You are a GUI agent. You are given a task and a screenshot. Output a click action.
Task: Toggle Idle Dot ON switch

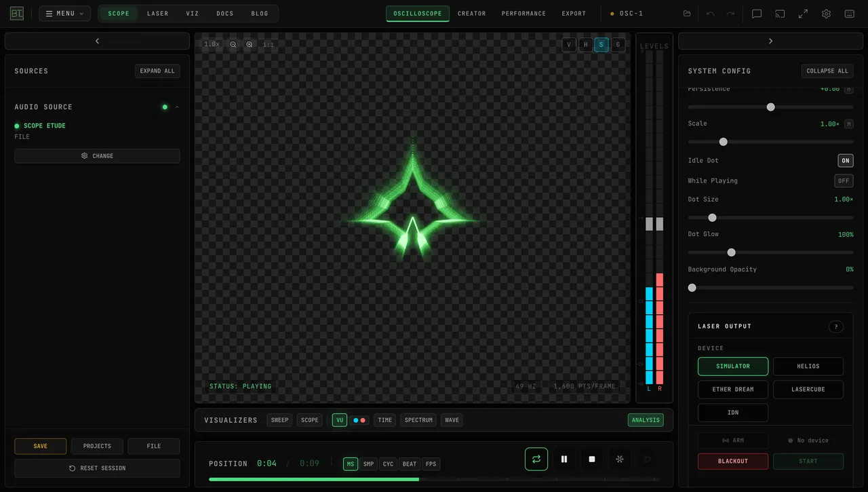click(846, 161)
